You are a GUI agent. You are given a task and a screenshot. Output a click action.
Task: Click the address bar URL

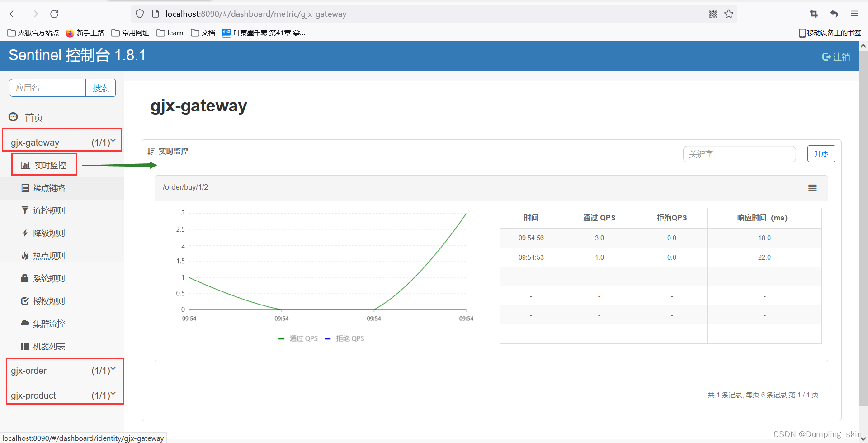[x=256, y=14]
